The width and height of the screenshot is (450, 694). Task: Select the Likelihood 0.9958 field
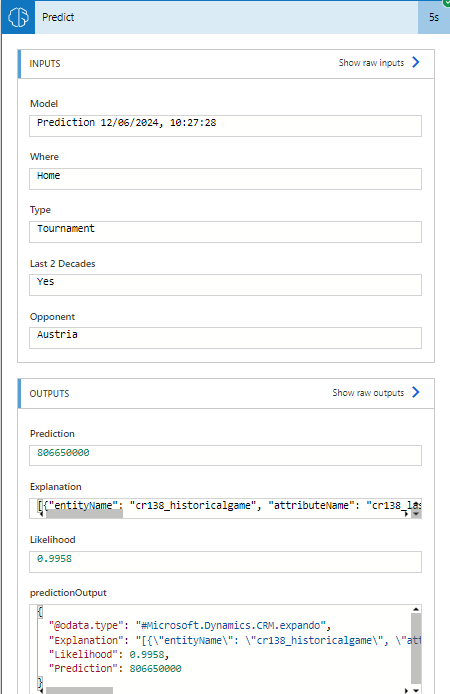pyautogui.click(x=225, y=562)
